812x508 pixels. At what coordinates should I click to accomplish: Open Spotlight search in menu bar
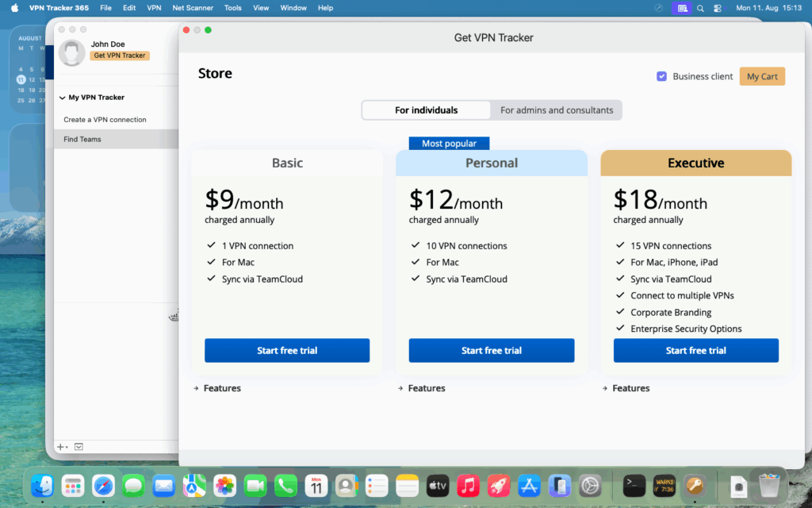tap(700, 8)
